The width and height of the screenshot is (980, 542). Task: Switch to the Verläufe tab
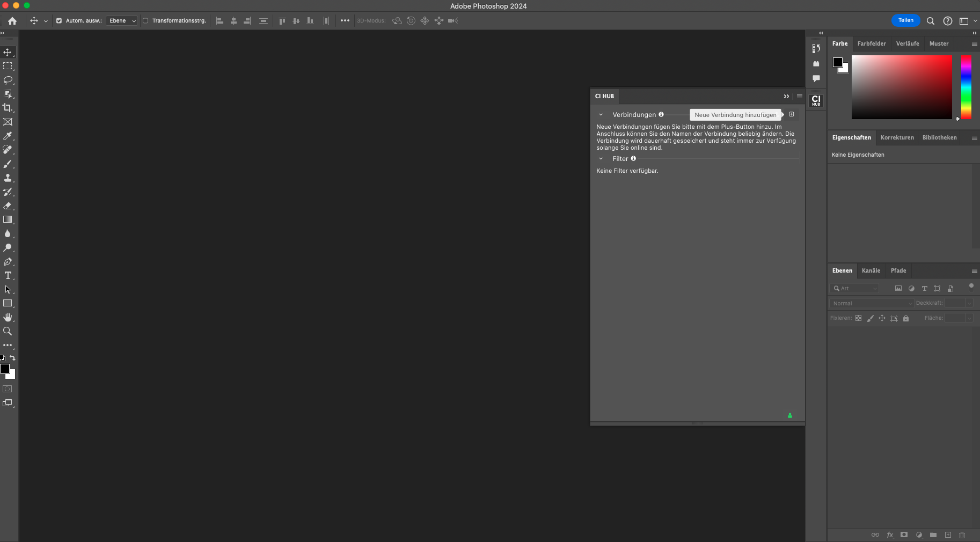pos(908,44)
